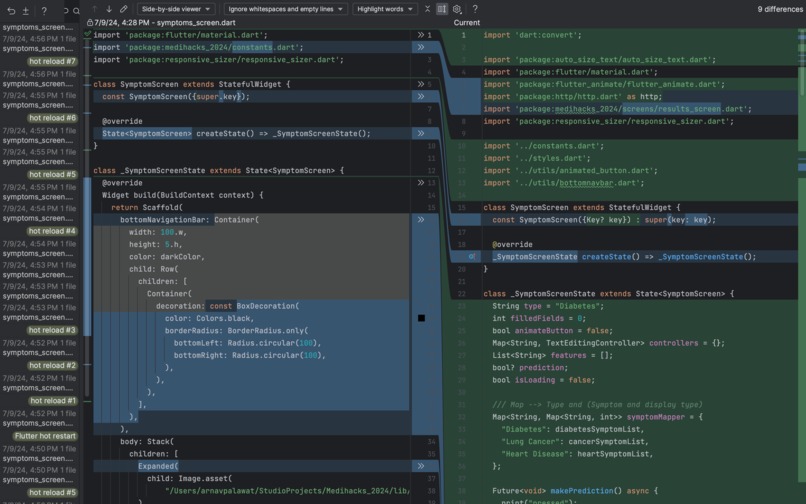
Task: Apply the change arrow on the @override line 13
Action: 421,183
